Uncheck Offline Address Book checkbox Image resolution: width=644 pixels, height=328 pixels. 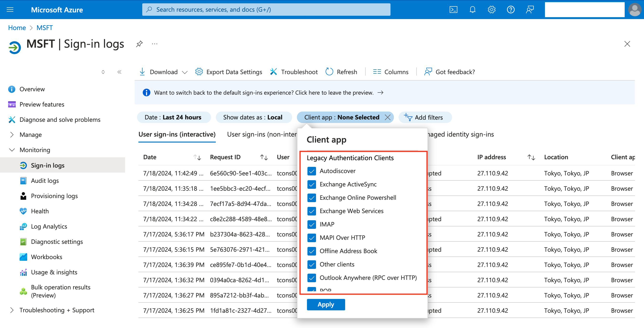point(311,251)
